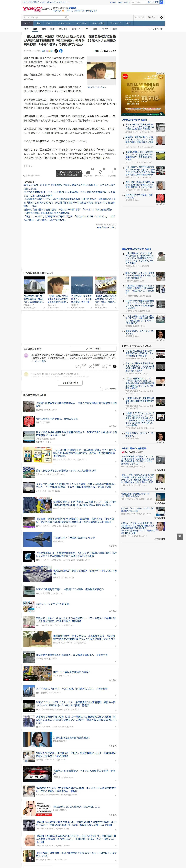
Task: Expand comments with もっと見る(9件) button
Action: point(70,383)
